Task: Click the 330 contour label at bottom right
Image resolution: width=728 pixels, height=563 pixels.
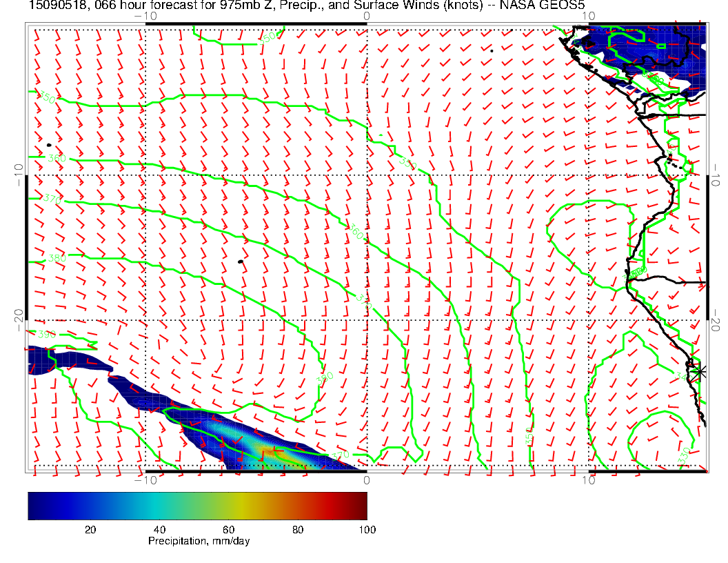Action: click(x=684, y=456)
